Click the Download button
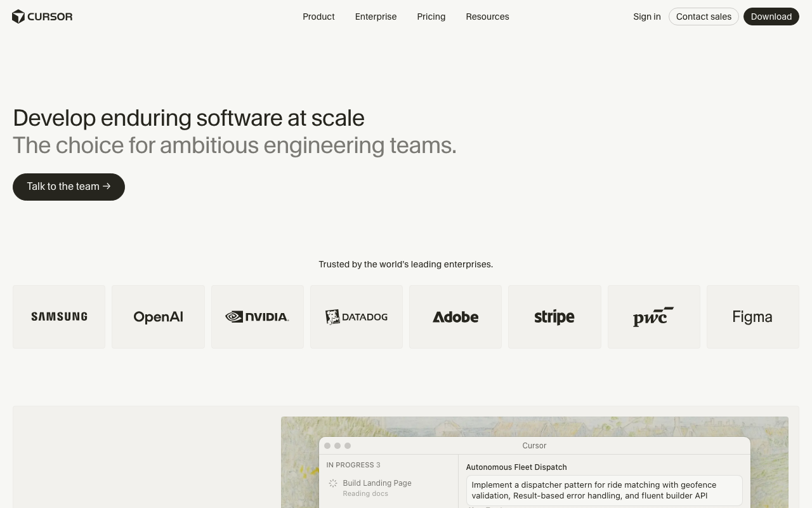Screen dimensions: 812x508 click(x=771, y=17)
